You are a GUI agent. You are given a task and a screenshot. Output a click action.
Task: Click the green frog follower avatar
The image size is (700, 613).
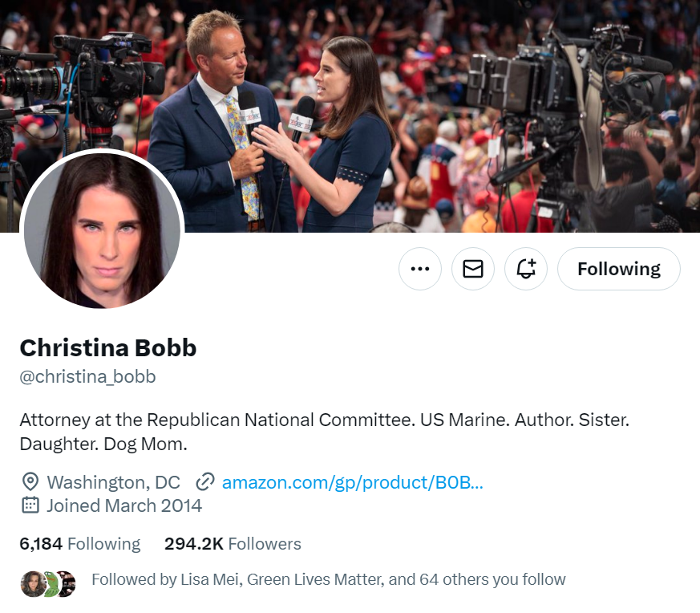50,583
